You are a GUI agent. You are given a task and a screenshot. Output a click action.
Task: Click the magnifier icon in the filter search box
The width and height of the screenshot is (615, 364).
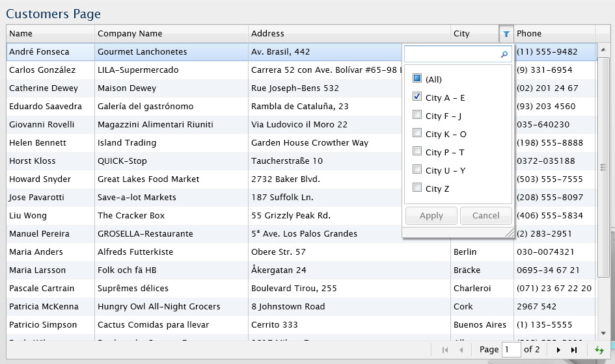[504, 55]
